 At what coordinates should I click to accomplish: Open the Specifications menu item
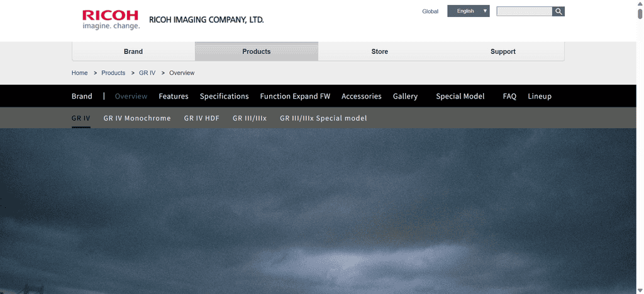pos(225,96)
